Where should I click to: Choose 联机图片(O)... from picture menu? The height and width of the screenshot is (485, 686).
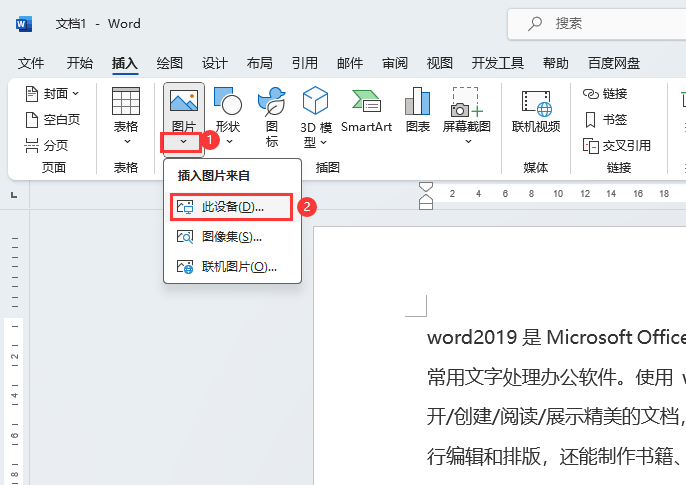click(231, 267)
